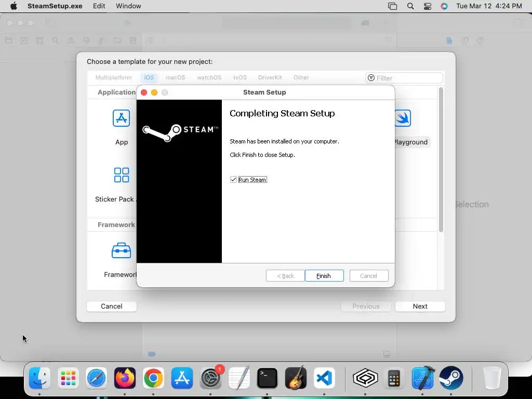Click the Stage Manager menu bar icon

pos(393,6)
